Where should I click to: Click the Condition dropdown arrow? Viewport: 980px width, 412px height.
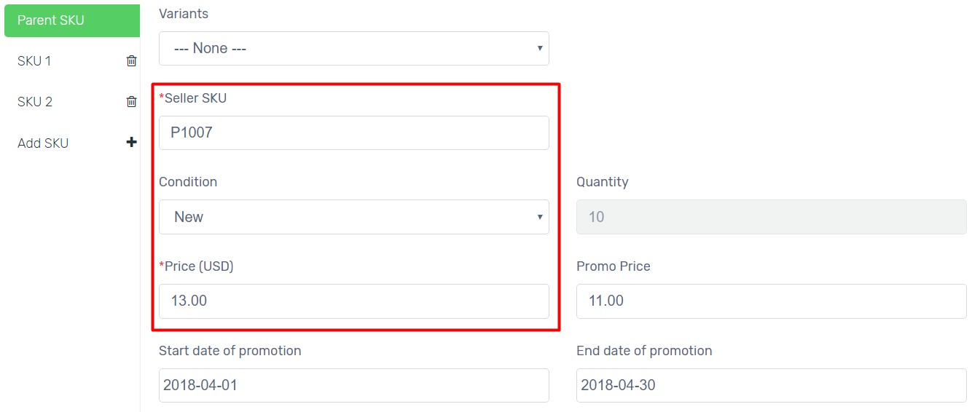pos(540,217)
